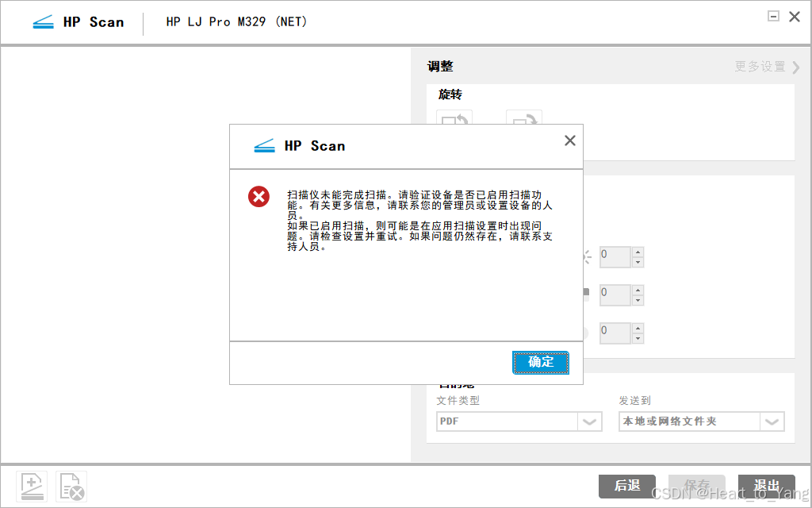The height and width of the screenshot is (508, 812).
Task: Minimize the HP Scan main window
Action: coord(774,16)
